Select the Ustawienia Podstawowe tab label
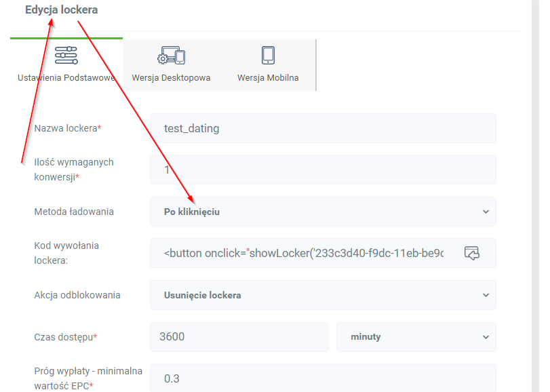 click(x=66, y=77)
